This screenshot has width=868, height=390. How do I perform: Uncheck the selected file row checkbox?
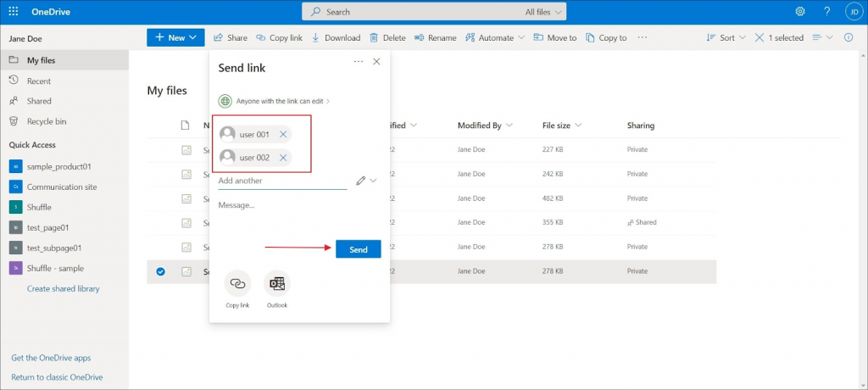(160, 272)
